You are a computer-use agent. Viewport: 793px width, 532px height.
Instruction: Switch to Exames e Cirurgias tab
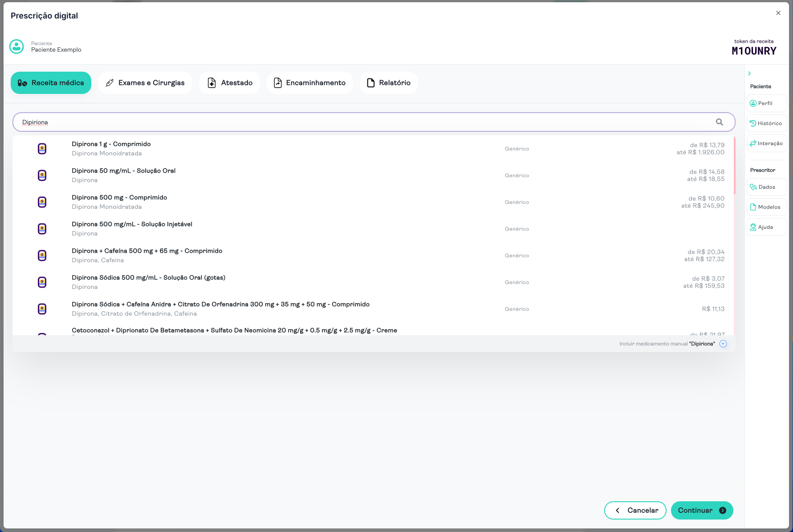pyautogui.click(x=145, y=83)
